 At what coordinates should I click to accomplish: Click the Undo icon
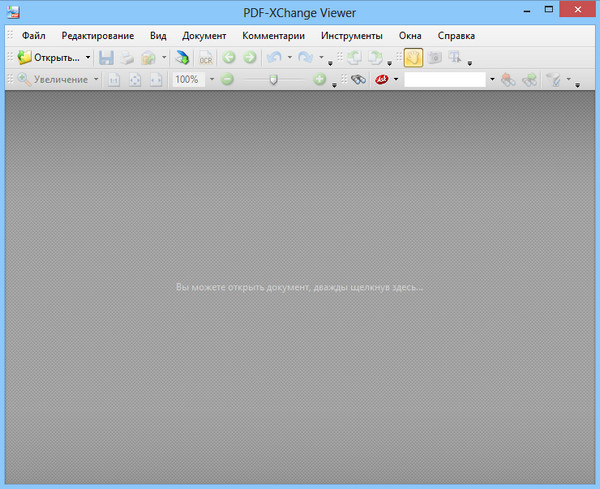(274, 57)
